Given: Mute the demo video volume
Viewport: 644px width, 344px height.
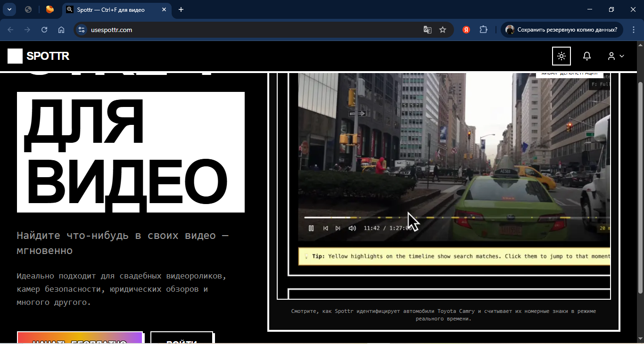Looking at the screenshot, I should tap(352, 228).
